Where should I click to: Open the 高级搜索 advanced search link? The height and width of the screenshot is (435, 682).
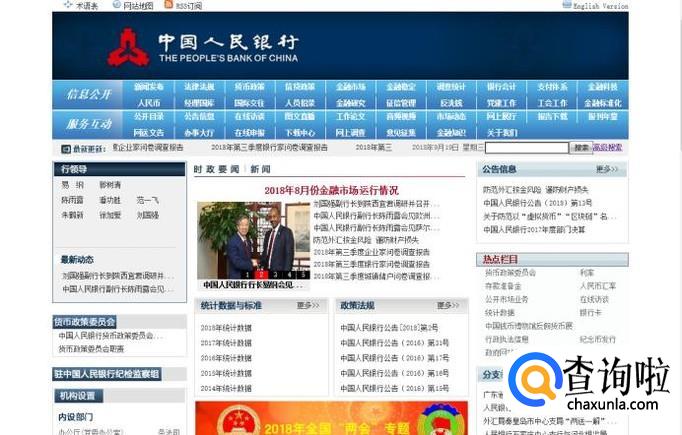608,147
